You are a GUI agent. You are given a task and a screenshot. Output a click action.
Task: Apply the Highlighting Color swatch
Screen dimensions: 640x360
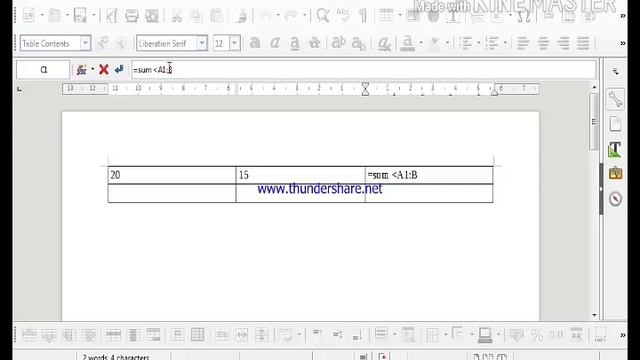tap(435, 43)
